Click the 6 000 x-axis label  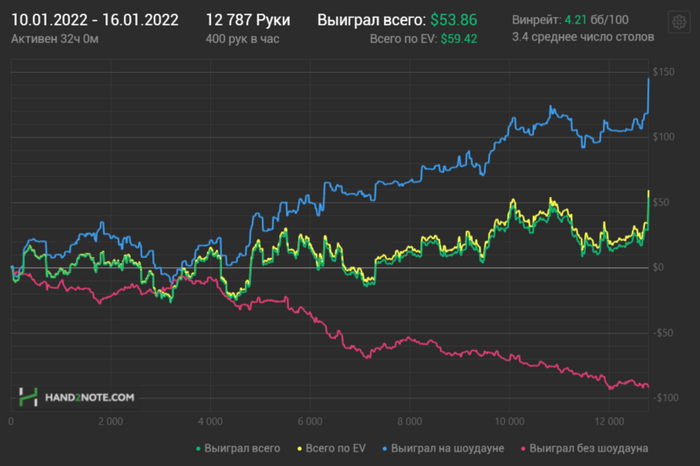310,421
